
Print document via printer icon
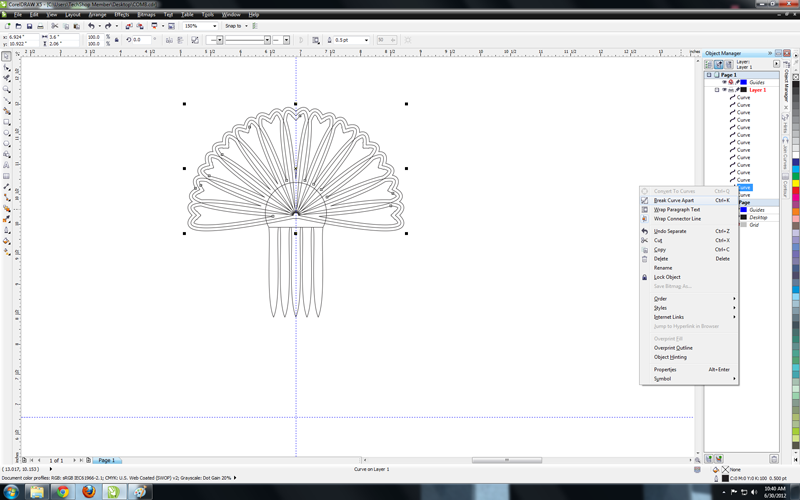(40, 26)
